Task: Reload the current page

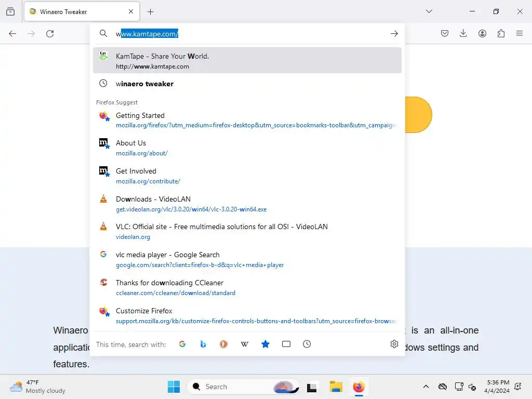Action: pos(50,34)
